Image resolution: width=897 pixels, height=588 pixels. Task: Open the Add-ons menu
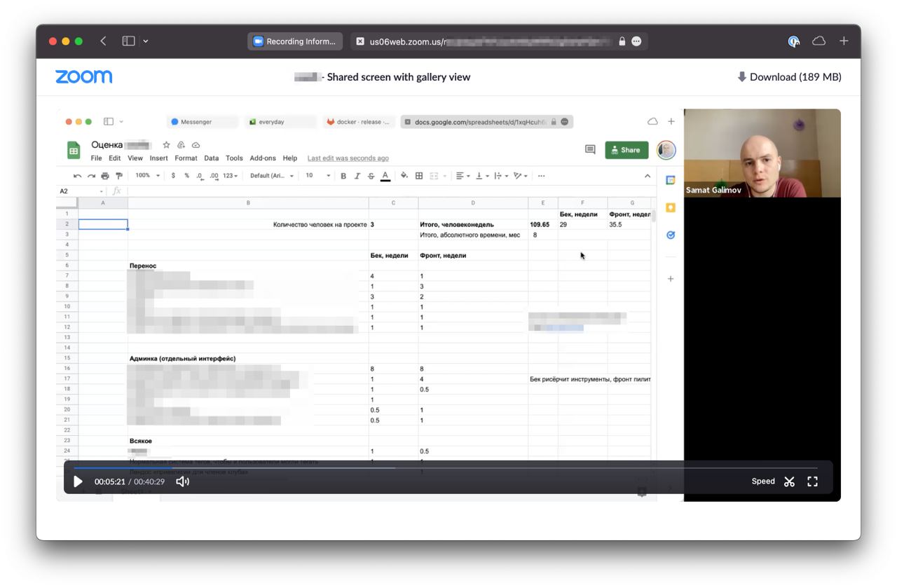(x=263, y=158)
